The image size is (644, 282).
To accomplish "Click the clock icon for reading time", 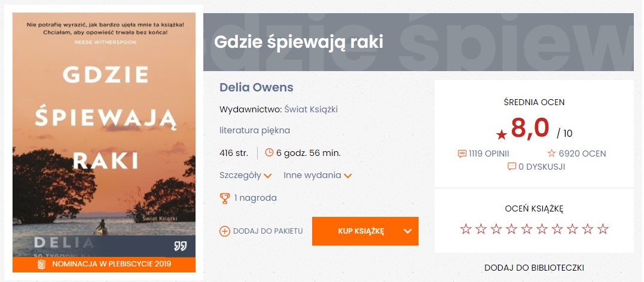I will point(269,152).
